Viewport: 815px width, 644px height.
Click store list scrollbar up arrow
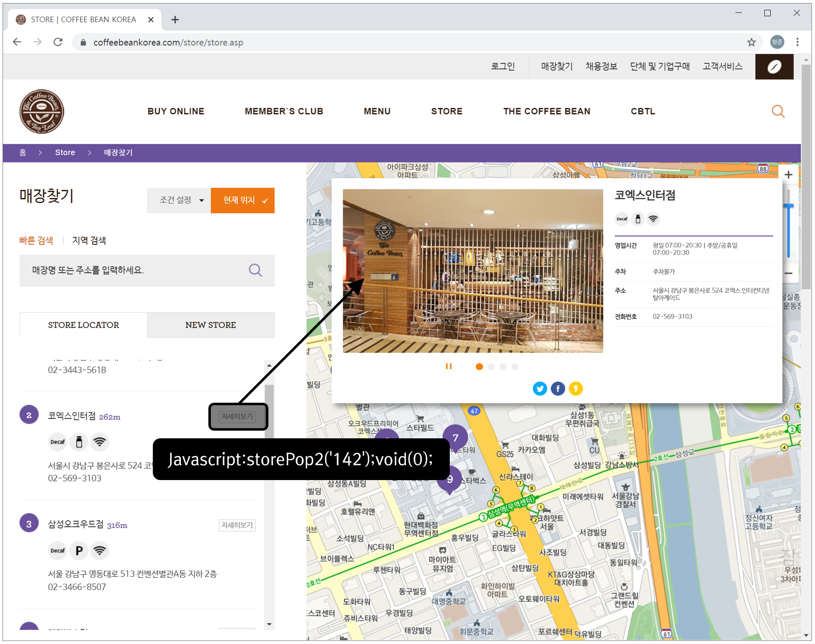269,365
